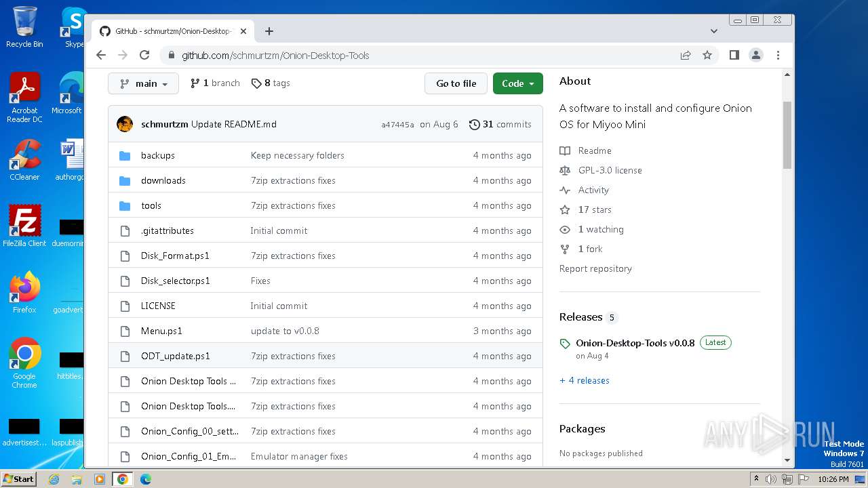Open 'Keep necessary folders' commit message
Image resolution: width=868 pixels, height=488 pixels.
coord(298,155)
